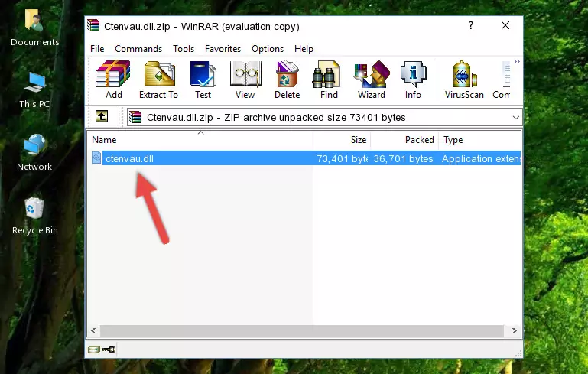Viewport: 588px width, 374px height.
Task: Click the ctenvau.dll file icon
Action: 96,158
